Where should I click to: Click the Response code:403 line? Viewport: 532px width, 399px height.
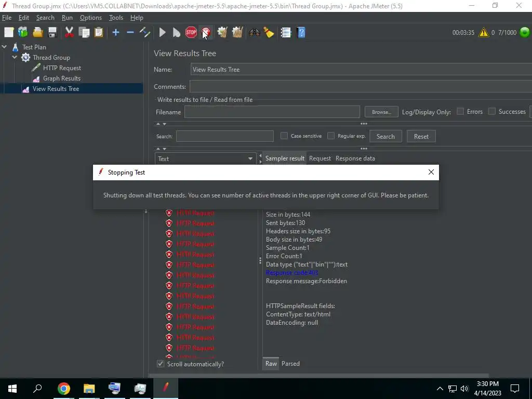pos(292,273)
